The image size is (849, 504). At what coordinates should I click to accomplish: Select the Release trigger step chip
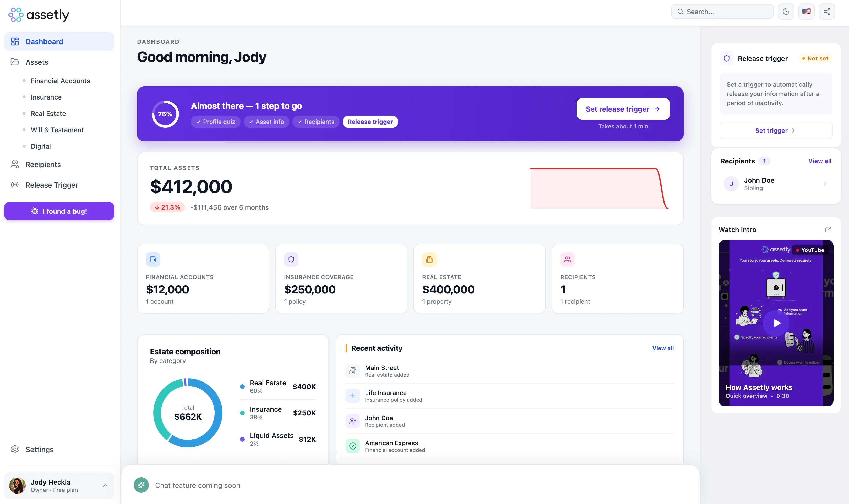pyautogui.click(x=370, y=122)
